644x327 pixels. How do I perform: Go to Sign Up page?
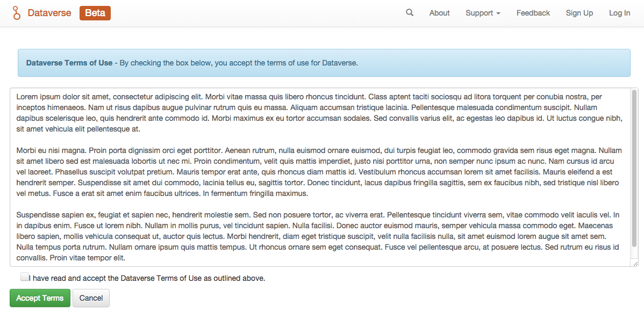point(579,13)
